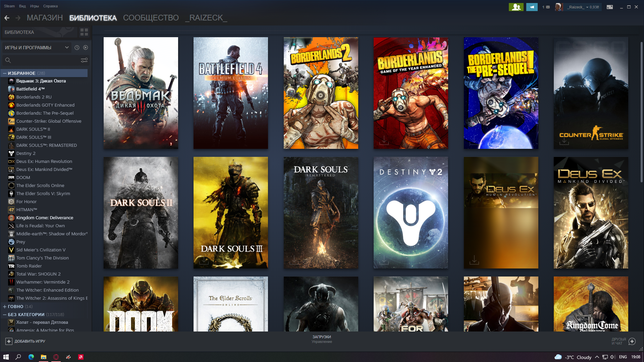This screenshot has width=644, height=362.
Task: Click the library search input field
Action: (x=46, y=60)
